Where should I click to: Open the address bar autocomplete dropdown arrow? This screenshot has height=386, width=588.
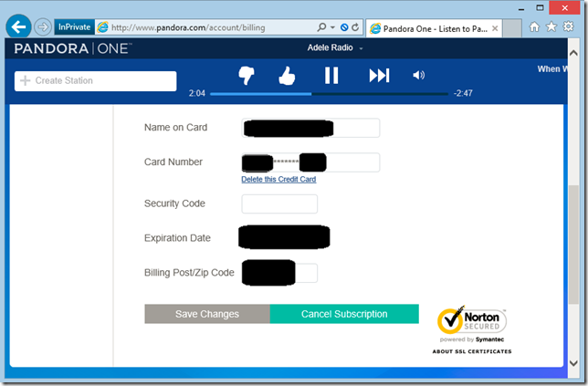point(332,27)
